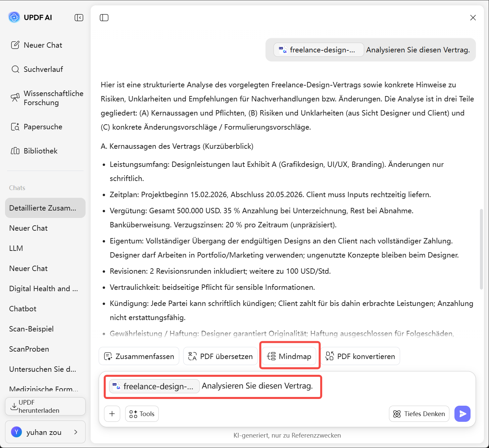Open the freelance-design PDF in the sent message
The image size is (489, 448).
tap(319, 50)
